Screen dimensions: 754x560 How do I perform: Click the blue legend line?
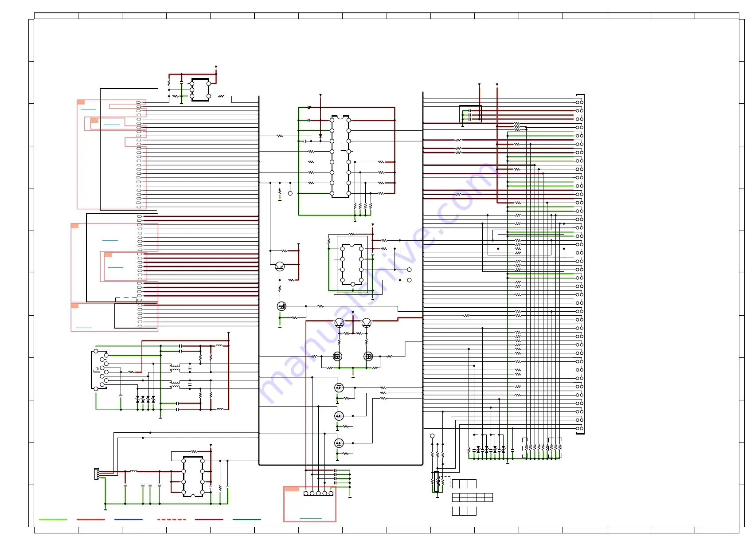pos(129,519)
